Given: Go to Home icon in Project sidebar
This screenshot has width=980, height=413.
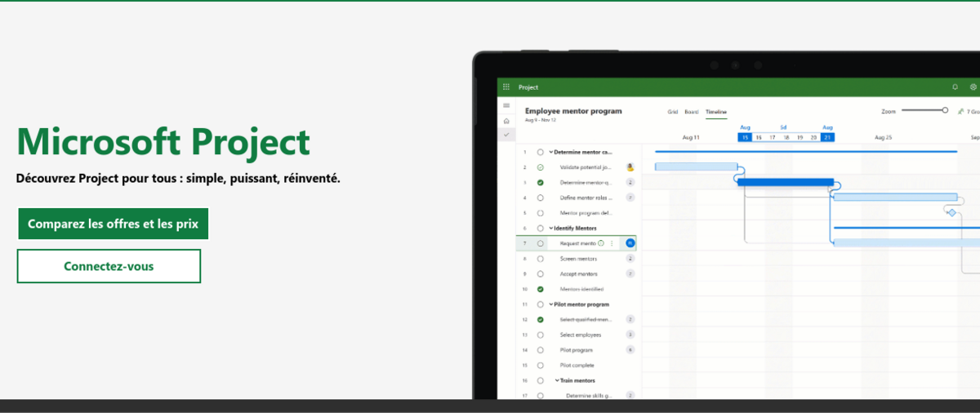Looking at the screenshot, I should [x=506, y=121].
